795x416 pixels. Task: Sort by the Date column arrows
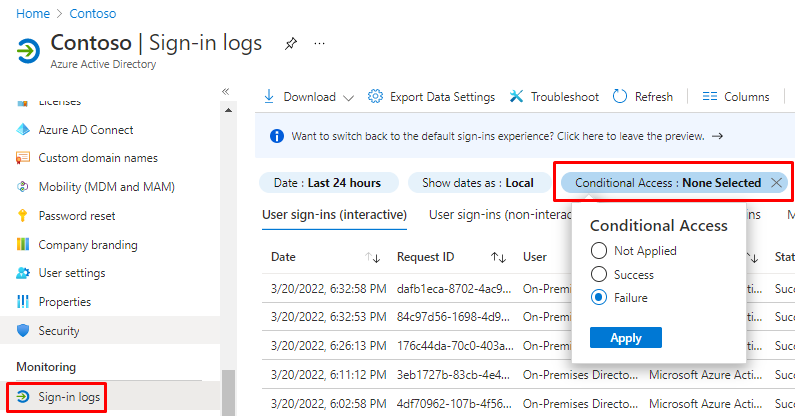pos(374,257)
